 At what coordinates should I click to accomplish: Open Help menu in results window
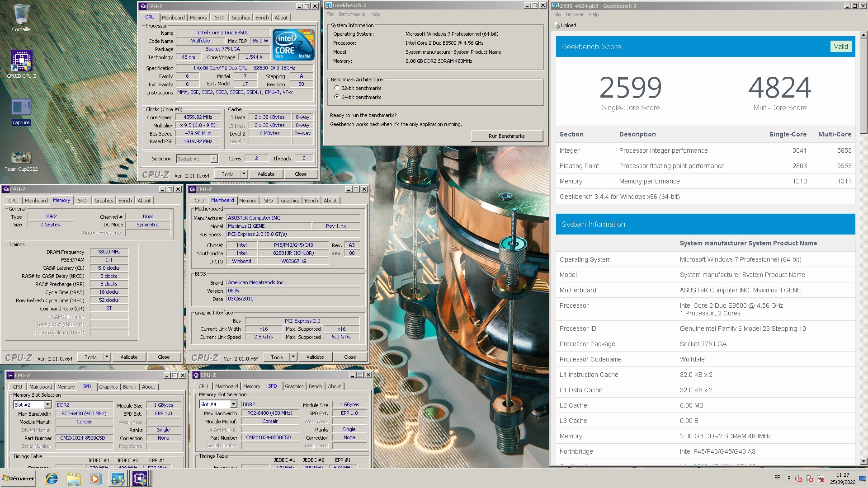tap(594, 14)
